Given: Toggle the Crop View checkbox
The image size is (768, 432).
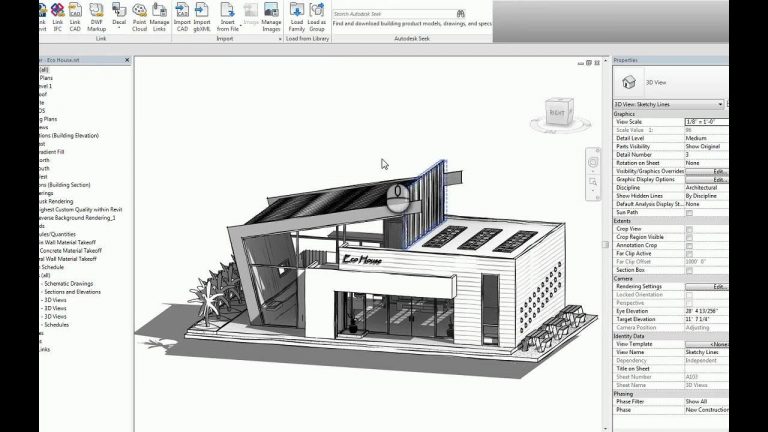Looking at the screenshot, I should [689, 230].
